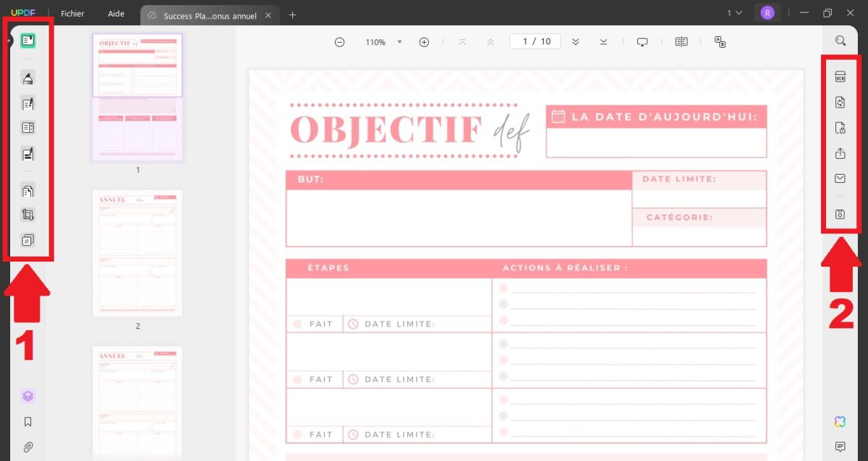Viewport: 868px width, 461px height.
Task: Run OCR text recognition
Action: (x=840, y=77)
